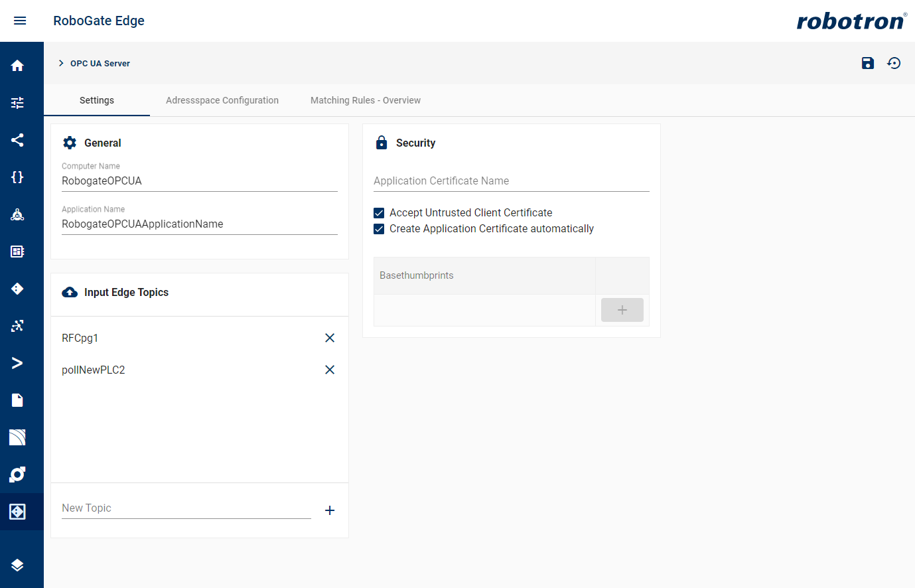Open the layers sidebar icon
This screenshot has width=915, height=588.
click(x=17, y=565)
